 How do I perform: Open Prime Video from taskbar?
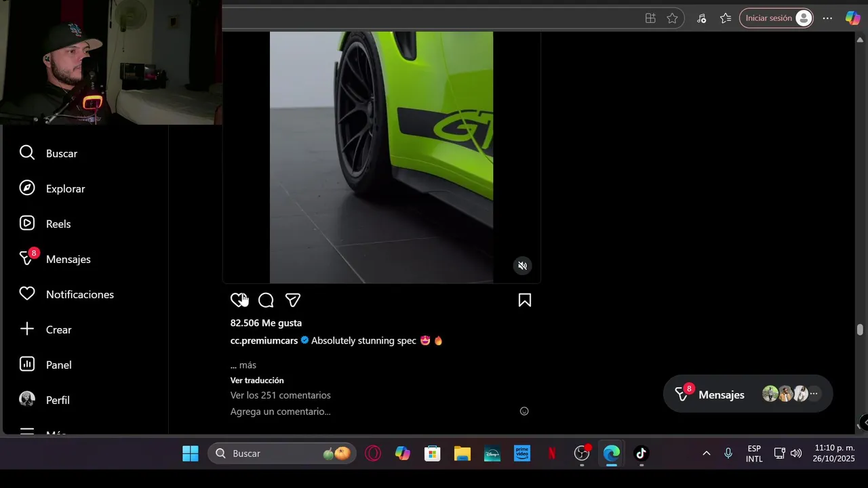[522, 453]
